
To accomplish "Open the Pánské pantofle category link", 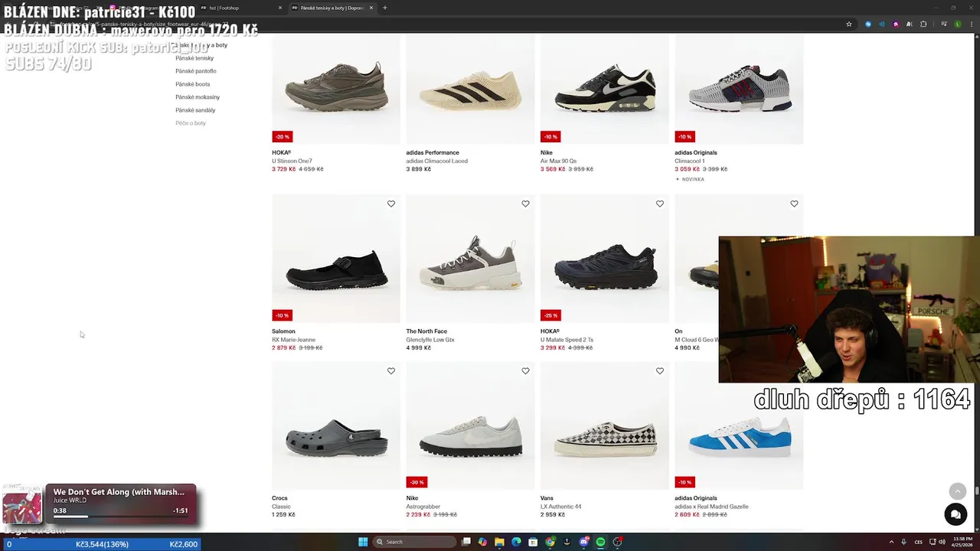I will 196,71.
